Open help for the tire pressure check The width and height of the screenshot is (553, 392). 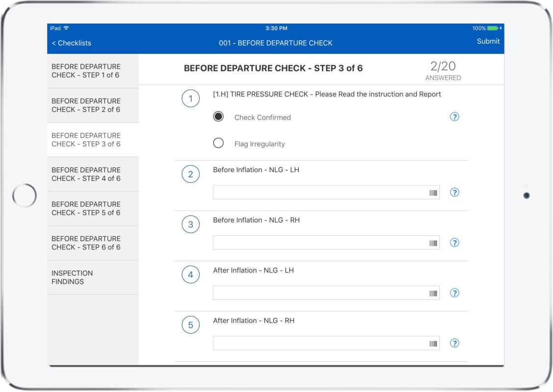click(454, 117)
